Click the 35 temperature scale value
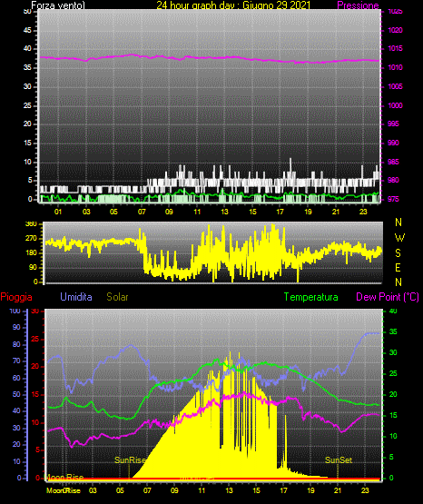The image size is (423, 504). [393, 331]
